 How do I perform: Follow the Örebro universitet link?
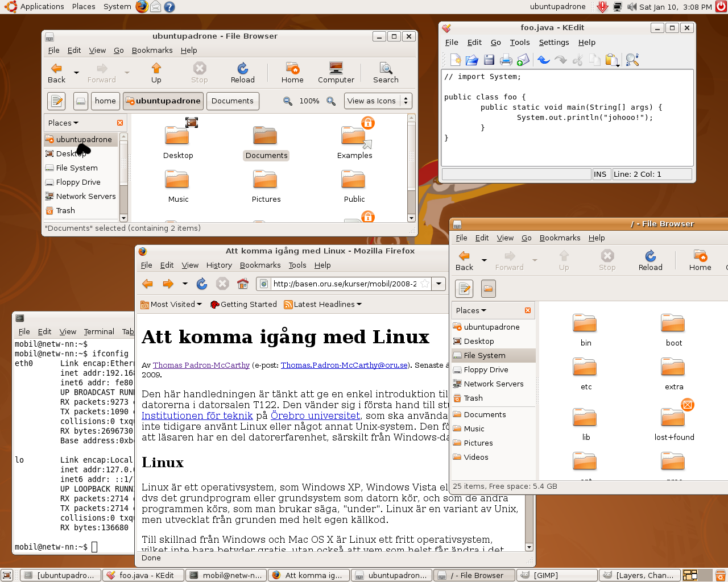(x=316, y=415)
